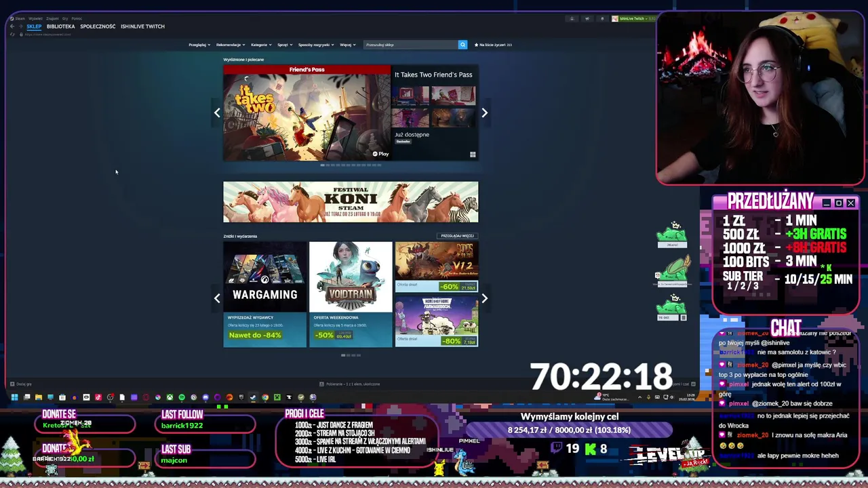Open the wishlist 'Na liście życzeń' link
The width and height of the screenshot is (868, 488).
[493, 45]
